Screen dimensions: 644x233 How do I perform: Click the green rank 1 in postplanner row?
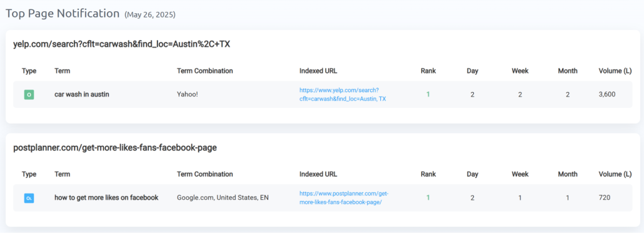[428, 197]
